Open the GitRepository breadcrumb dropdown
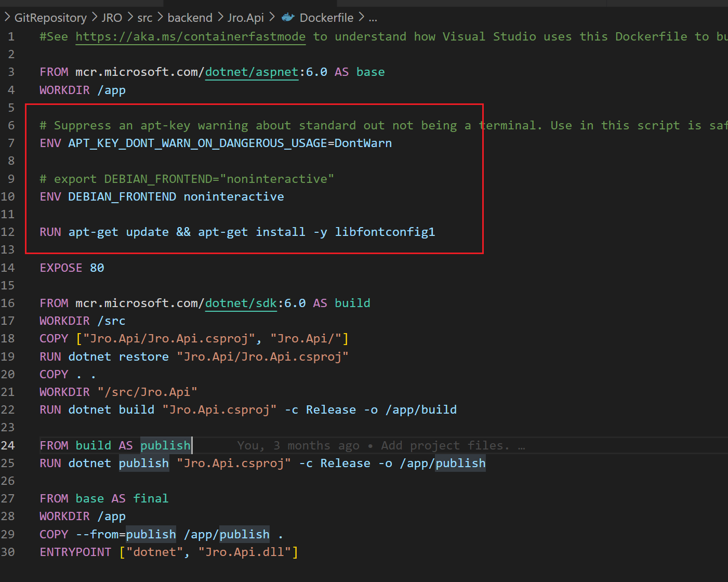Viewport: 728px width, 582px height. point(50,17)
